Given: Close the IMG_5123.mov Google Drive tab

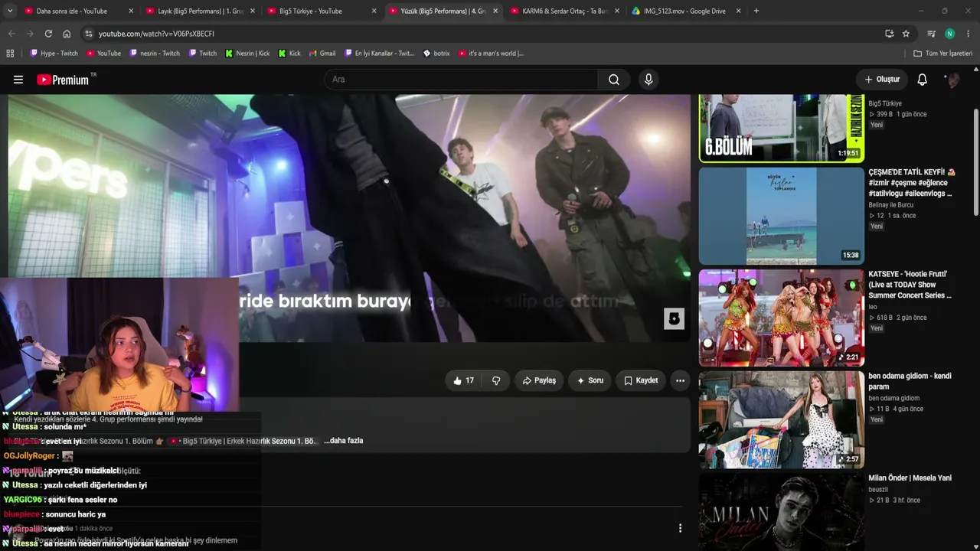Looking at the screenshot, I should [x=738, y=11].
